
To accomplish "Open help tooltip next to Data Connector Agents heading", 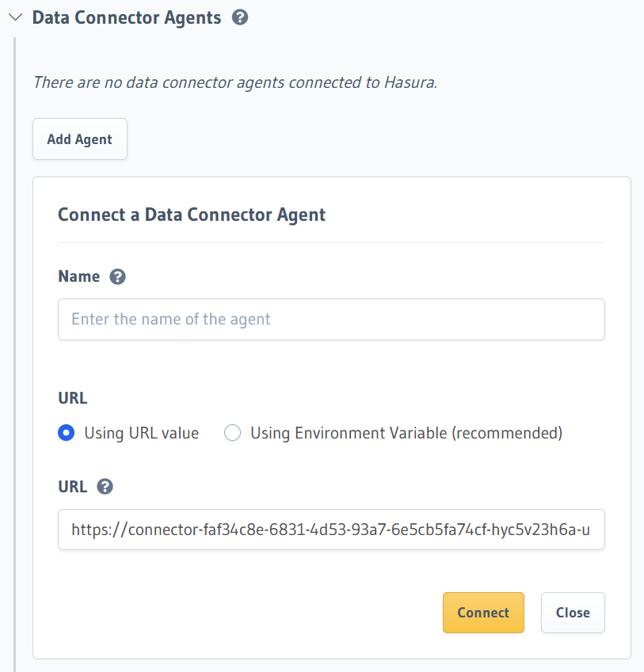I will 239,17.
